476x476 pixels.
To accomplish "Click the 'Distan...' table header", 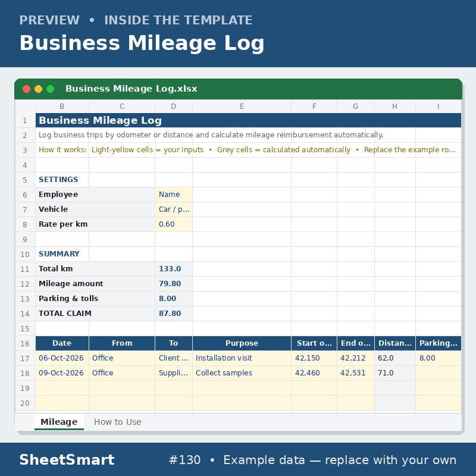I will (x=394, y=343).
